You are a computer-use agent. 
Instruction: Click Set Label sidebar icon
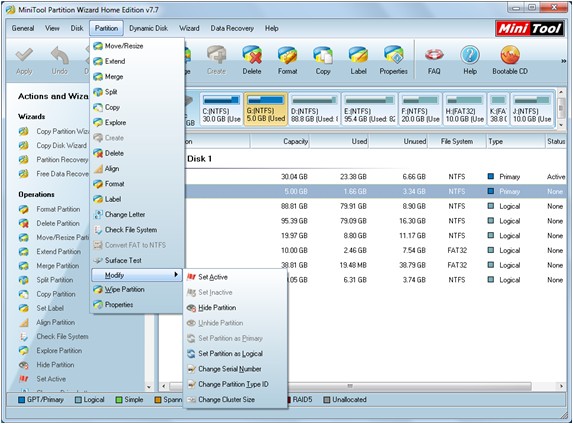pyautogui.click(x=24, y=308)
